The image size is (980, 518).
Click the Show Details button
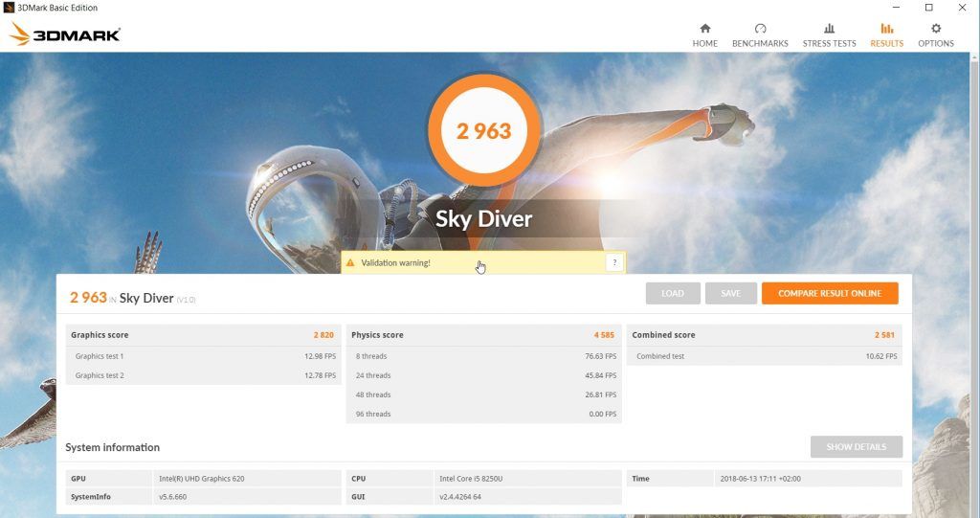click(857, 447)
